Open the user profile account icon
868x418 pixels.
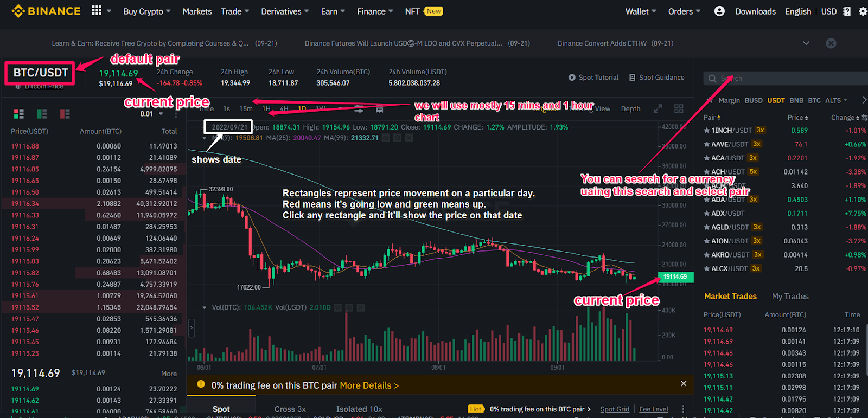(719, 11)
